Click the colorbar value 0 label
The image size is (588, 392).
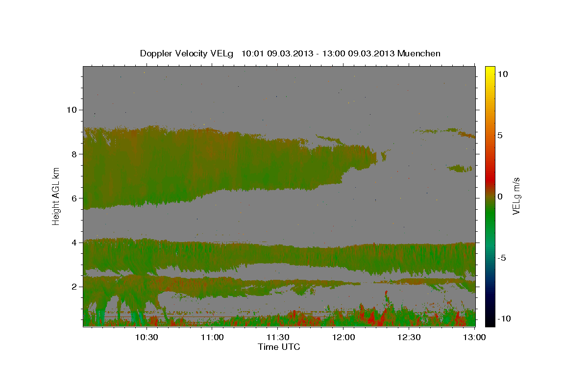click(501, 196)
